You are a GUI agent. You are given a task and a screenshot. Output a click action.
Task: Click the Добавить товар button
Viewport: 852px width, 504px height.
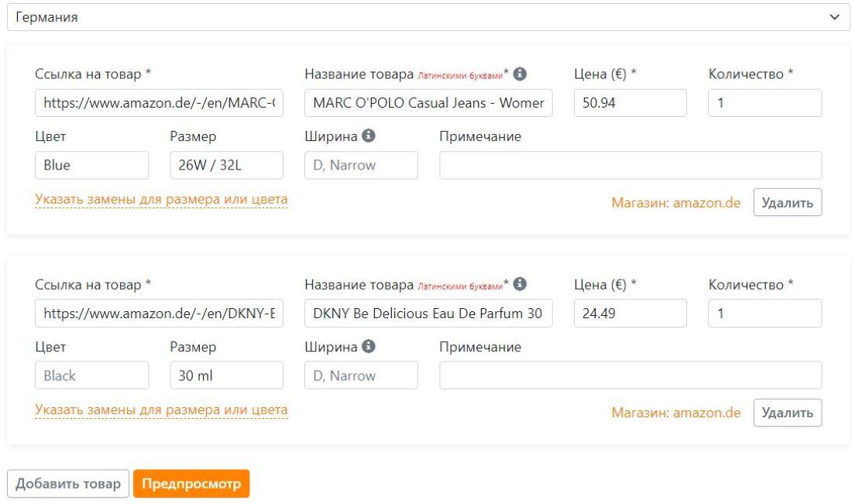[68, 484]
